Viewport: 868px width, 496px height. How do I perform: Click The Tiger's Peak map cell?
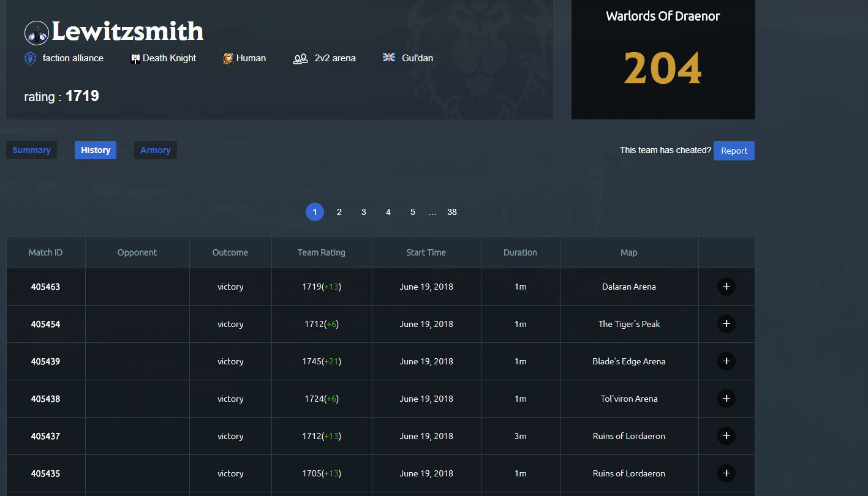click(x=629, y=324)
